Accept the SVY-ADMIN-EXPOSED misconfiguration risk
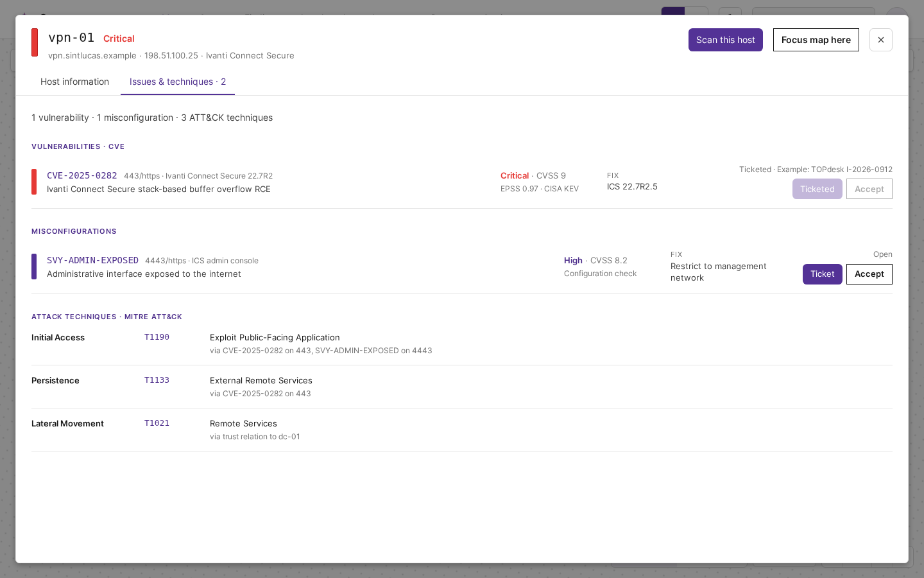Image resolution: width=924 pixels, height=578 pixels. [x=869, y=274]
